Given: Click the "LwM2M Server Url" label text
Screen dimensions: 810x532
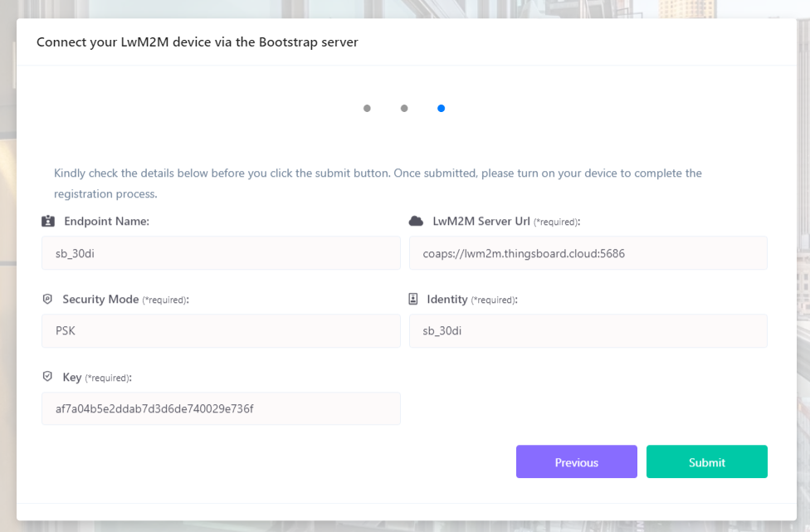Looking at the screenshot, I should point(481,222).
